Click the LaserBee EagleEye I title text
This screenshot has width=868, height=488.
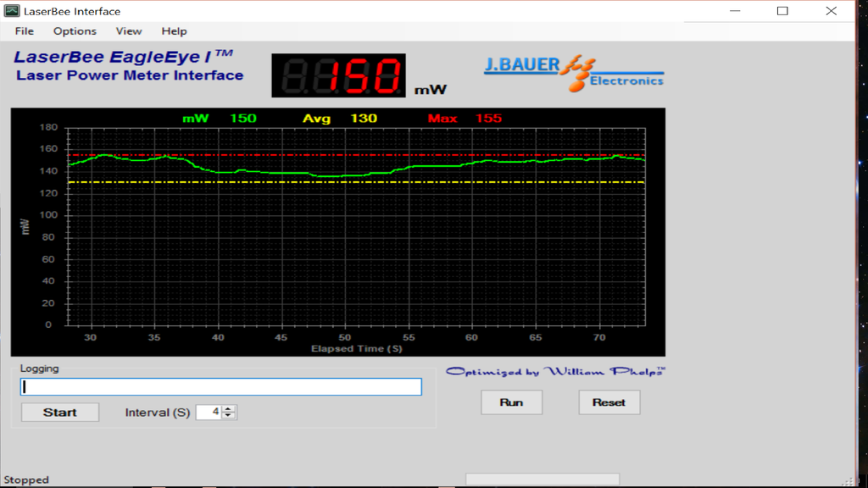123,57
